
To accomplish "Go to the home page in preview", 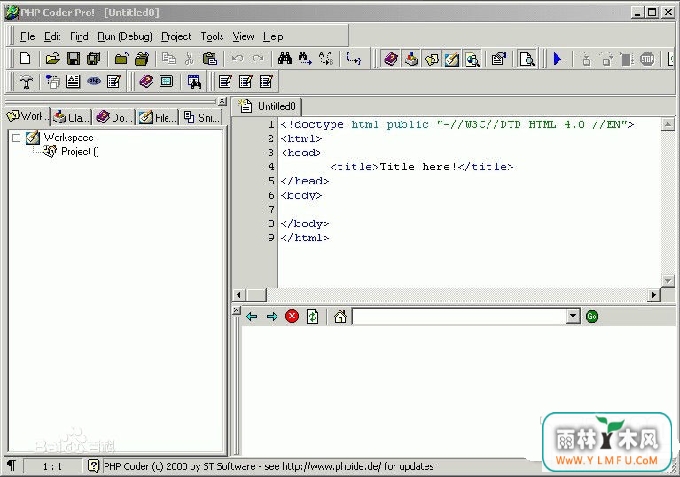I will click(x=340, y=317).
